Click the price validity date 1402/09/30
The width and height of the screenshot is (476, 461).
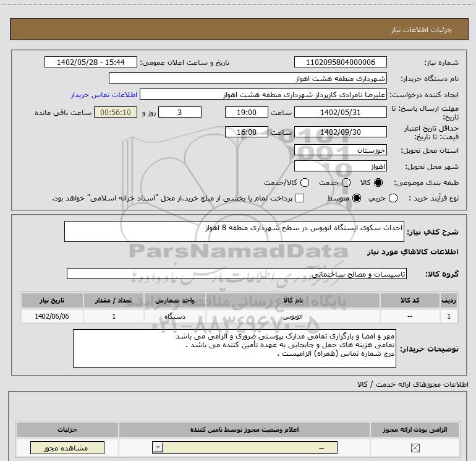click(x=340, y=132)
